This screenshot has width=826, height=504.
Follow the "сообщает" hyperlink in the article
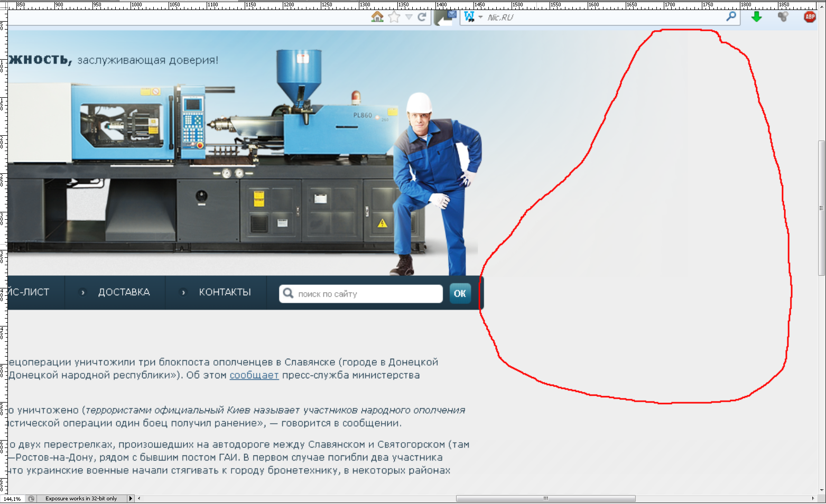[254, 375]
